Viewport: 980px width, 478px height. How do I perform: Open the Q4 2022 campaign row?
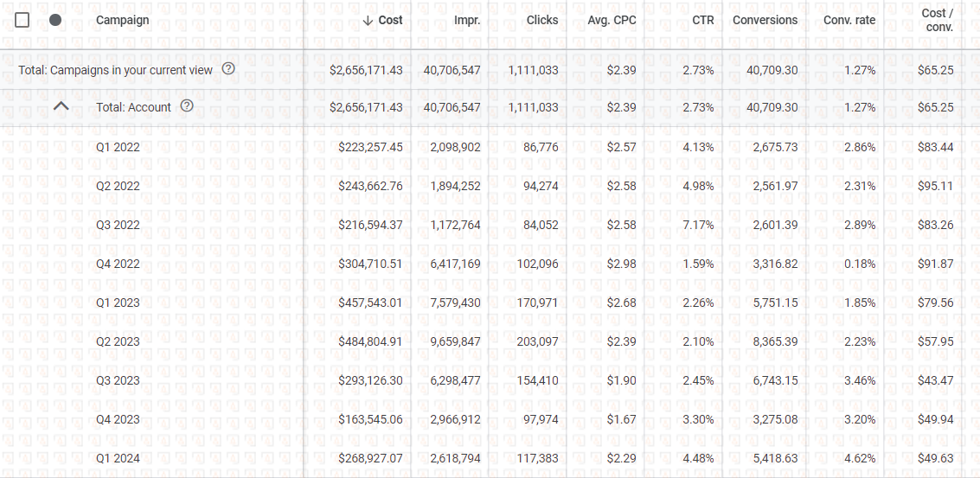118,264
